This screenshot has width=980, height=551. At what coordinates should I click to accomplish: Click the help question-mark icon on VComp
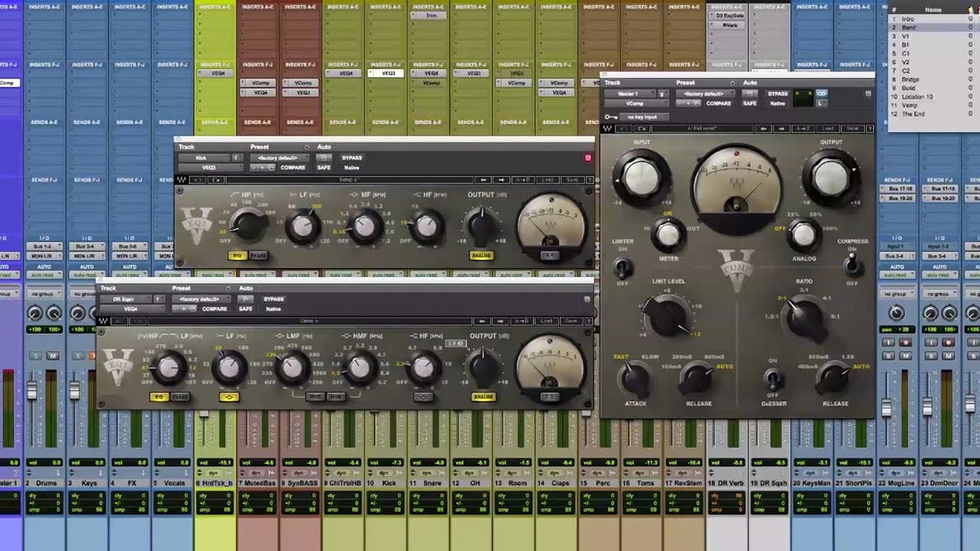coord(871,129)
